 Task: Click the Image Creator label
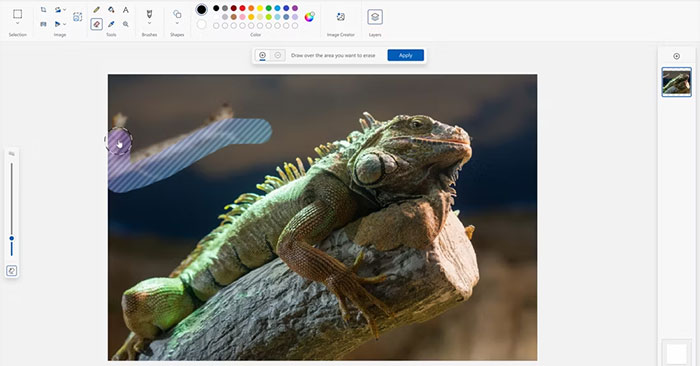341,35
